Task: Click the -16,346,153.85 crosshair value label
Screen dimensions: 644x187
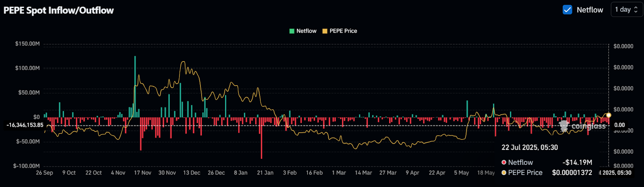Action: [x=25, y=125]
